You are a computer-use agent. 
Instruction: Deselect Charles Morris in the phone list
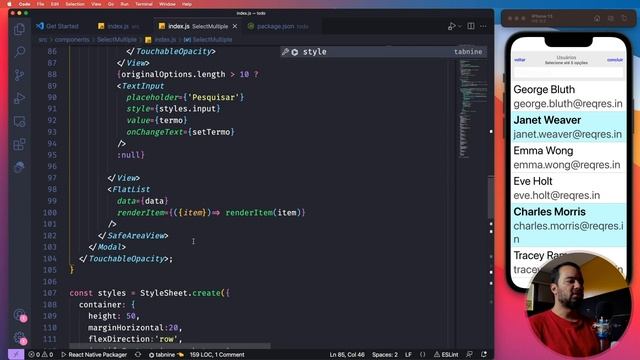click(x=568, y=225)
